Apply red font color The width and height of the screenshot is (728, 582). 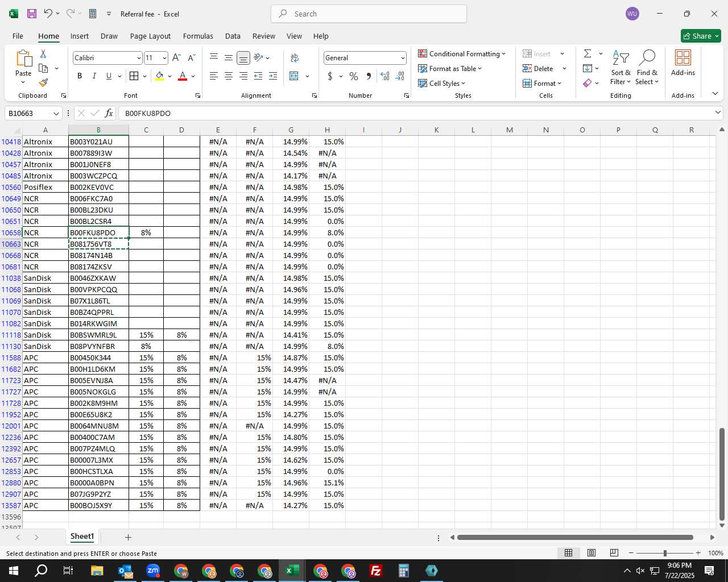point(183,76)
